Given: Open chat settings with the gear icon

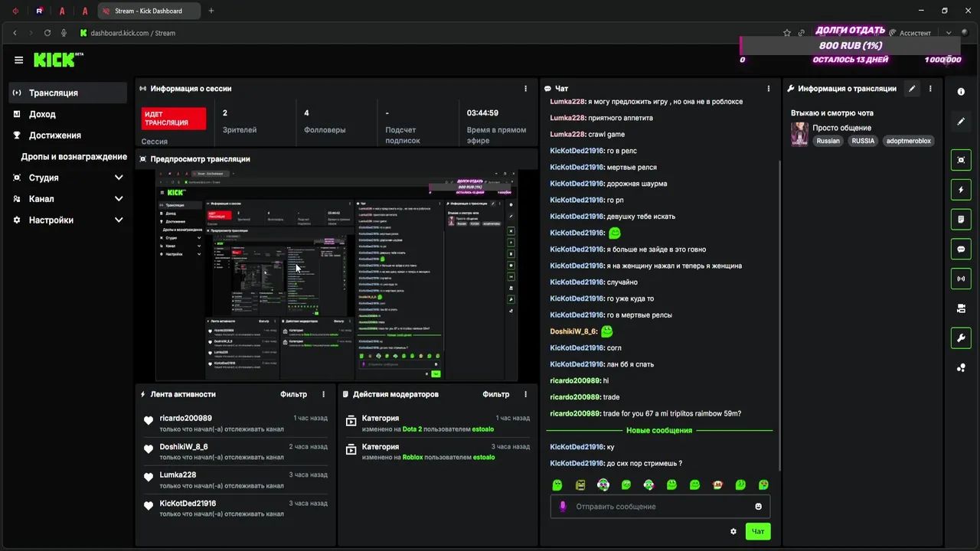Looking at the screenshot, I should coord(733,531).
